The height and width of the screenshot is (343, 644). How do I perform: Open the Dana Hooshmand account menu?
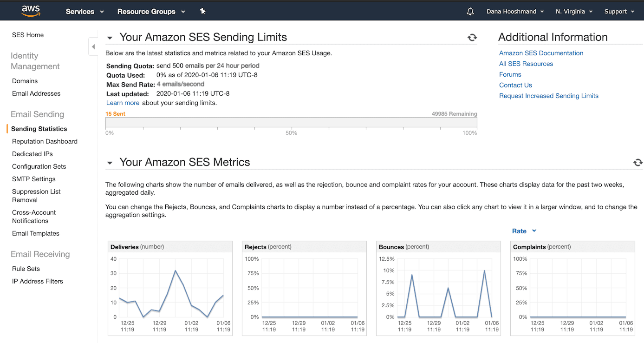(515, 12)
